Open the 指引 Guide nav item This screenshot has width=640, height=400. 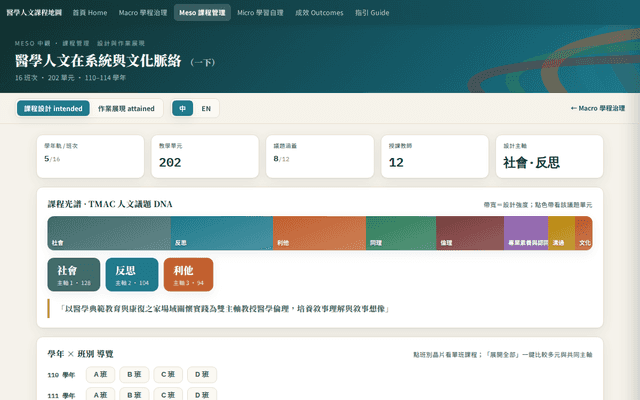(372, 13)
